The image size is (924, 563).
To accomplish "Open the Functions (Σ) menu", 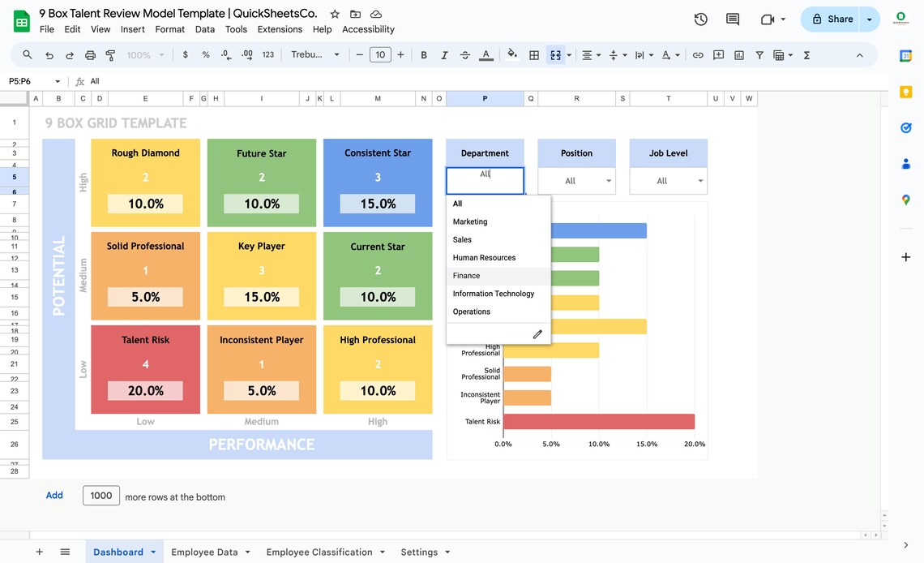I will click(805, 54).
